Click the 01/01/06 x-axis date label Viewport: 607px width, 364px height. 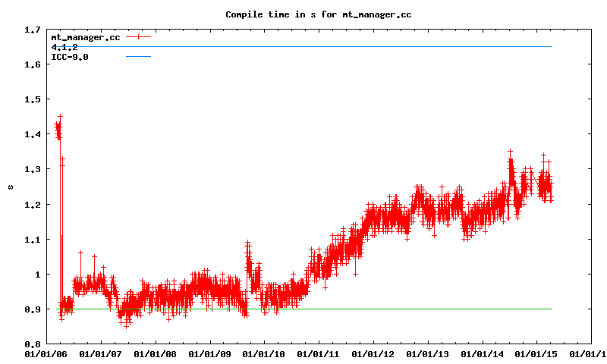46,353
